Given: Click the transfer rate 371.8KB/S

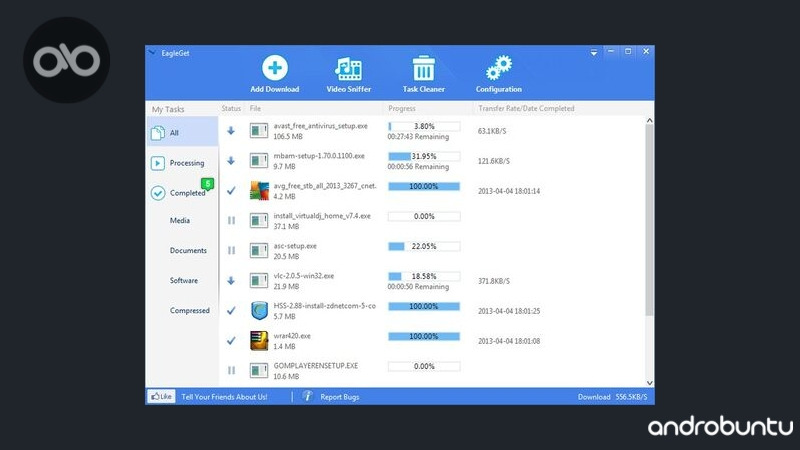Looking at the screenshot, I should click(493, 281).
